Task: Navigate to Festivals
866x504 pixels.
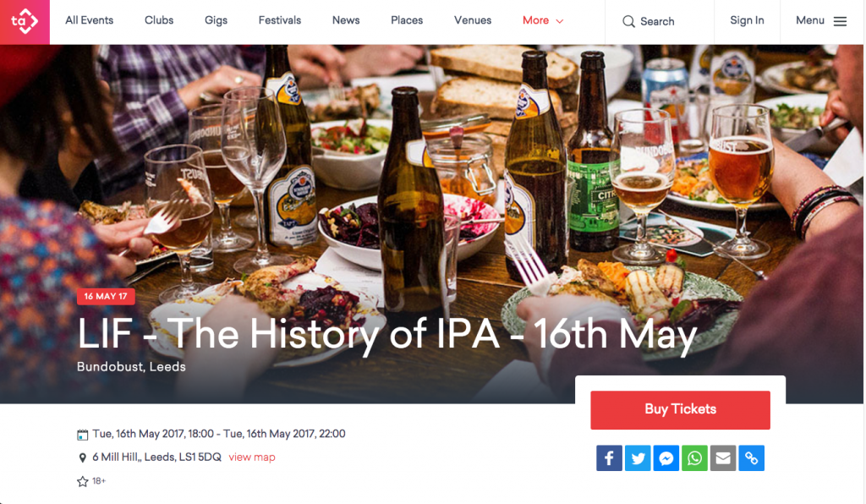Action: coord(279,20)
